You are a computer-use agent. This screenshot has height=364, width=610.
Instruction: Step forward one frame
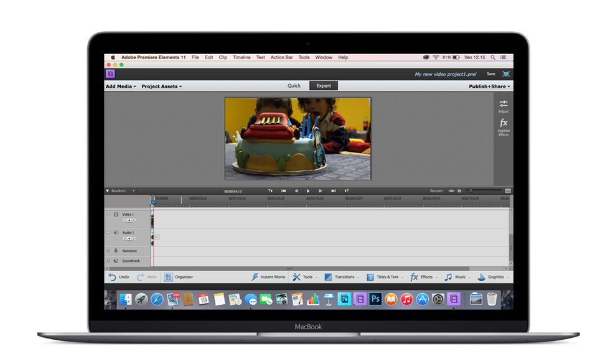[320, 191]
